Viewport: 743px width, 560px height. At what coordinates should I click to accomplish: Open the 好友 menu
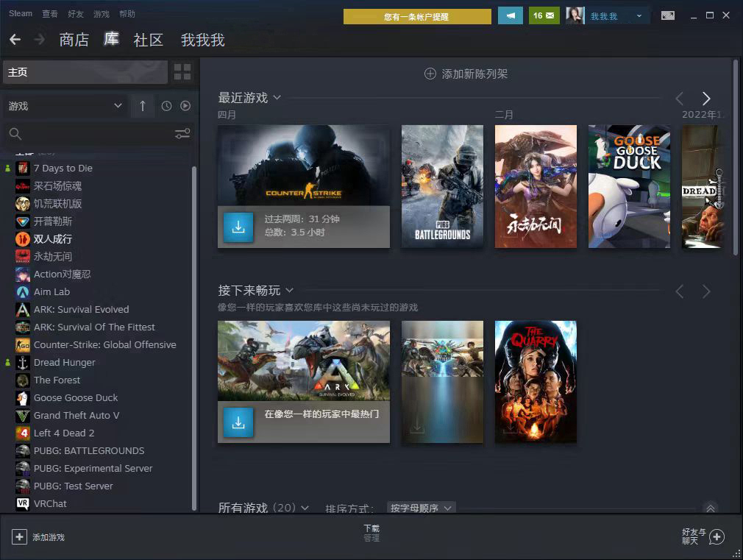[x=75, y=14]
